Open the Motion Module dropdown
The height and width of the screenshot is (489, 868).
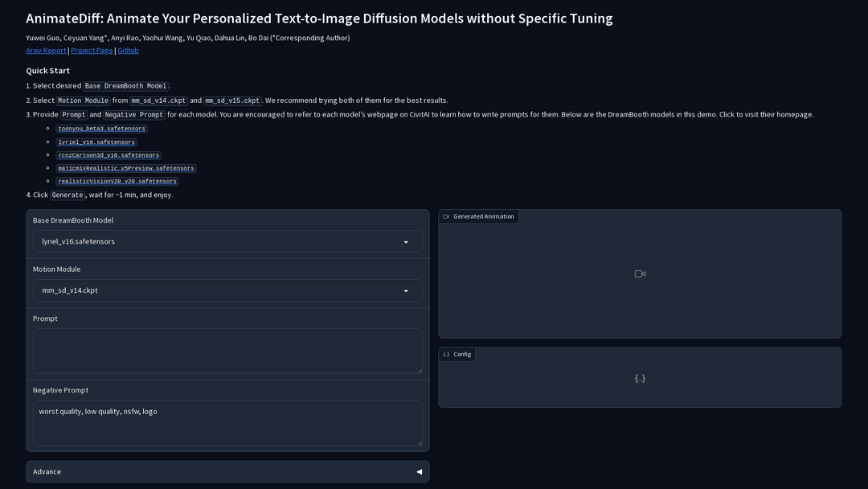pos(227,290)
